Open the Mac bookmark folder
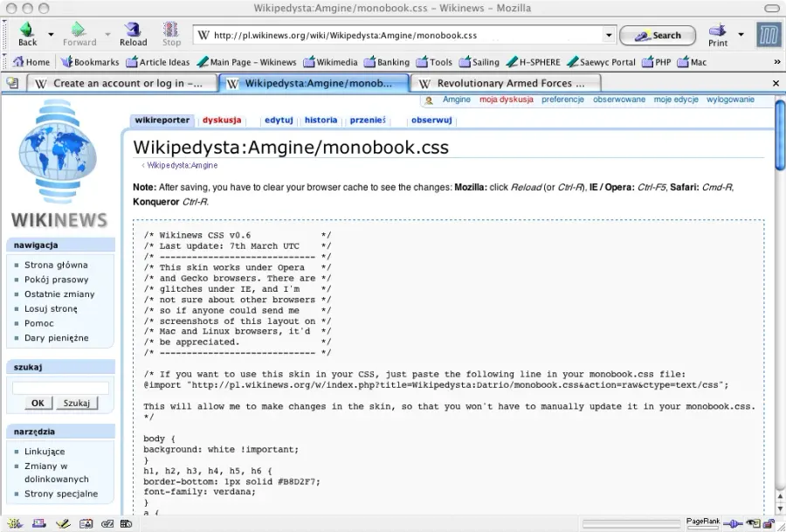This screenshot has width=786, height=532. [x=692, y=62]
